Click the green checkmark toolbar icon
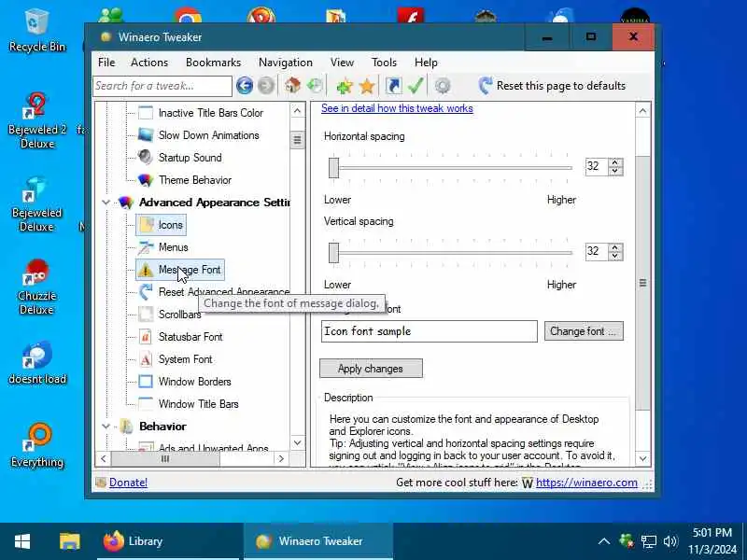 click(x=416, y=86)
